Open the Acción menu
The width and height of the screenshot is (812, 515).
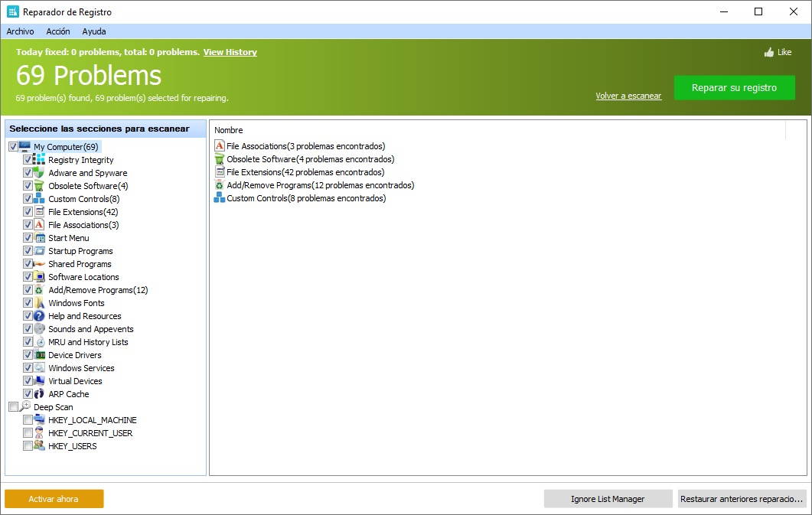pos(58,31)
